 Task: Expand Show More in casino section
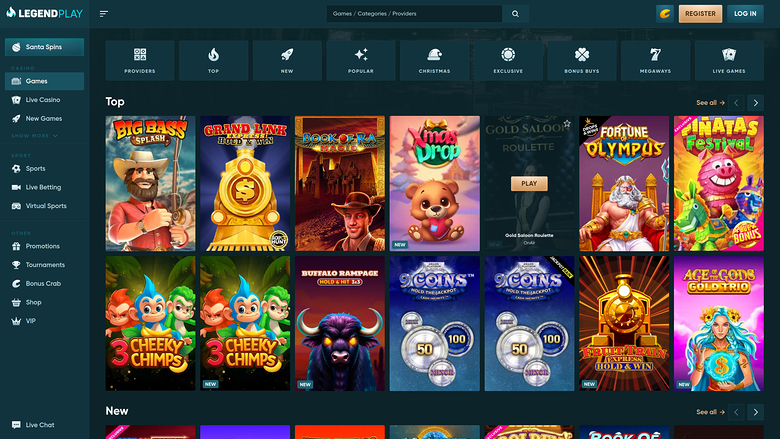pyautogui.click(x=34, y=136)
